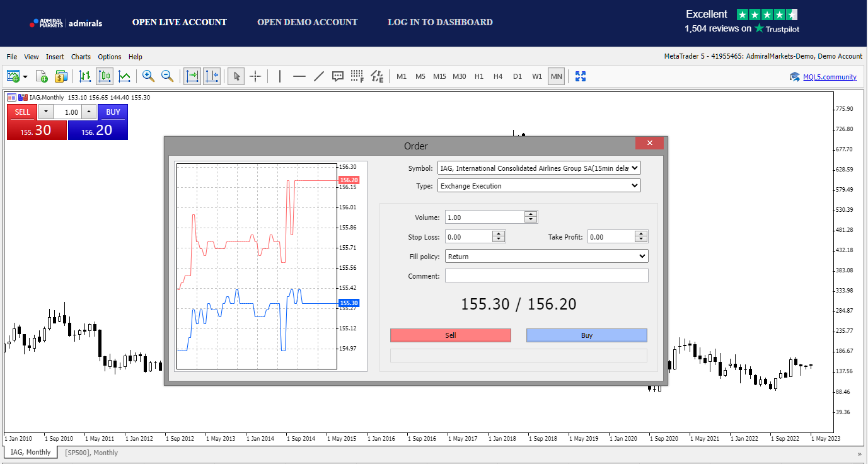
Task: Decrease one-click trading volume arrow
Action: coord(45,112)
